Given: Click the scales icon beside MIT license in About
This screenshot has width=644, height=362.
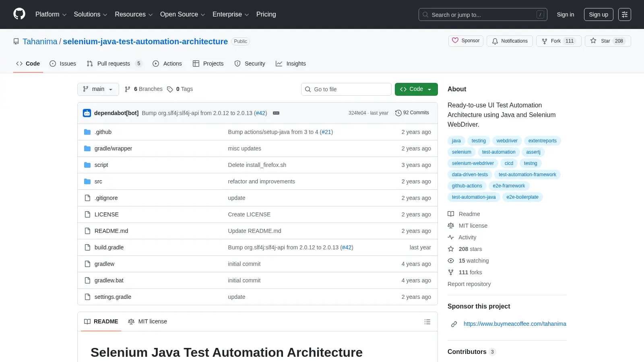Looking at the screenshot, I should 451,226.
